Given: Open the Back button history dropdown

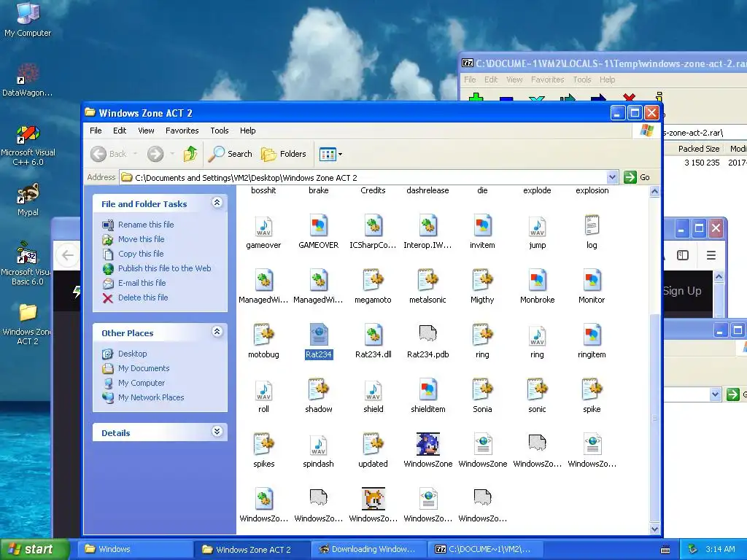Looking at the screenshot, I should pyautogui.click(x=136, y=154).
